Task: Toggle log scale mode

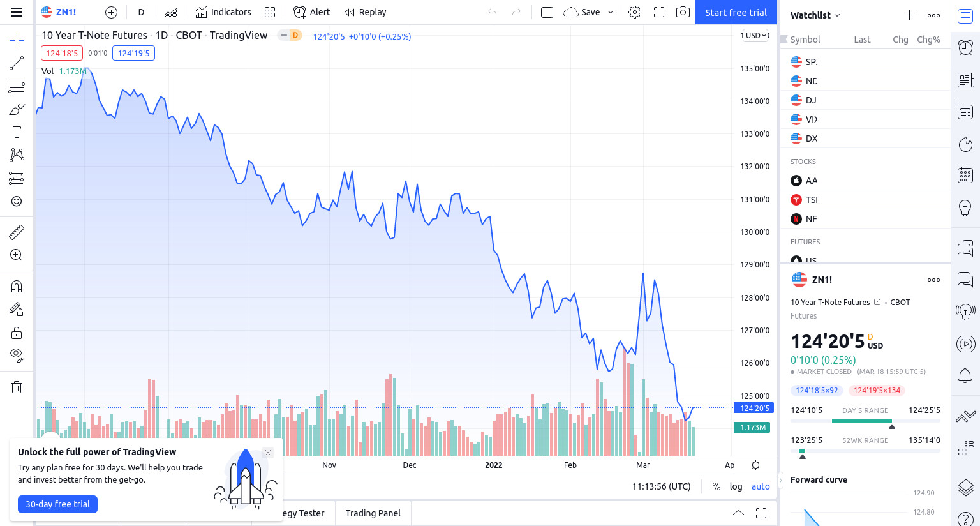Action: (736, 486)
